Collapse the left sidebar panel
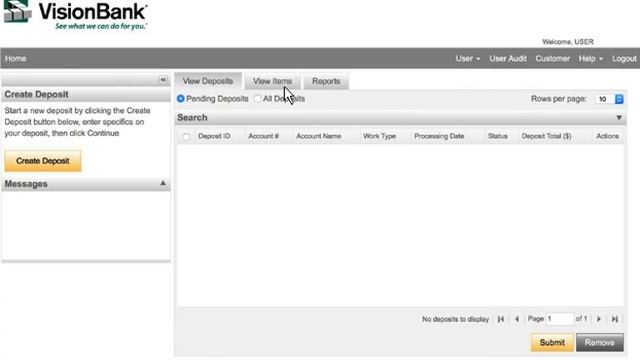This screenshot has width=640, height=360. (163, 80)
